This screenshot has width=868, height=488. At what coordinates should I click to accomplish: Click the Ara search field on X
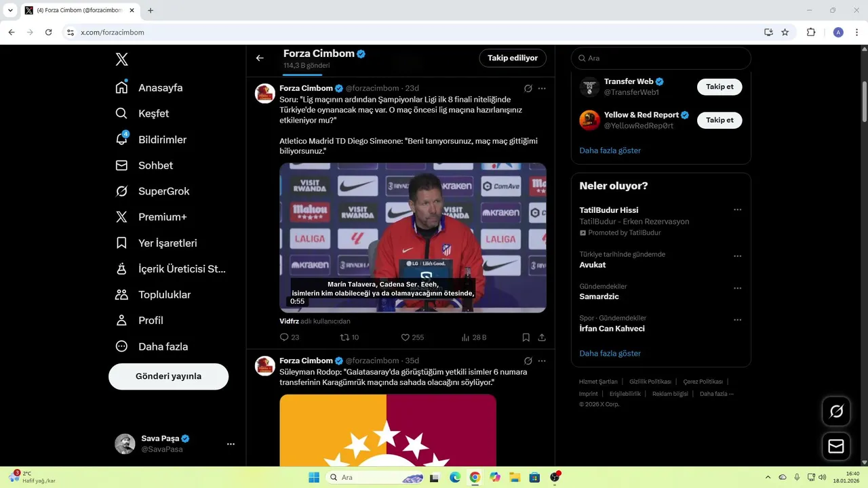(661, 58)
